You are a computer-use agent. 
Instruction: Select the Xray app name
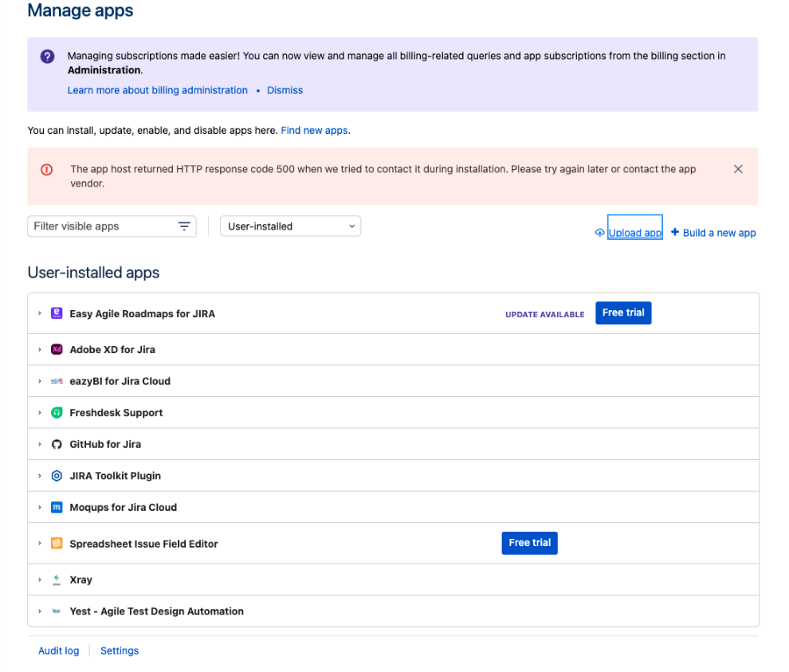[81, 580]
